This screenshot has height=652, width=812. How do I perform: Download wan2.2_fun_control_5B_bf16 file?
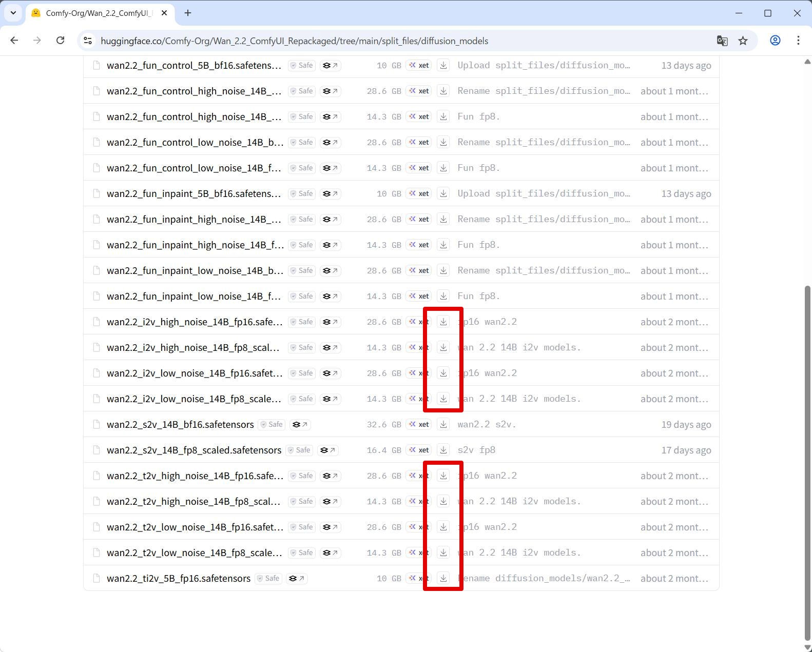coord(443,65)
